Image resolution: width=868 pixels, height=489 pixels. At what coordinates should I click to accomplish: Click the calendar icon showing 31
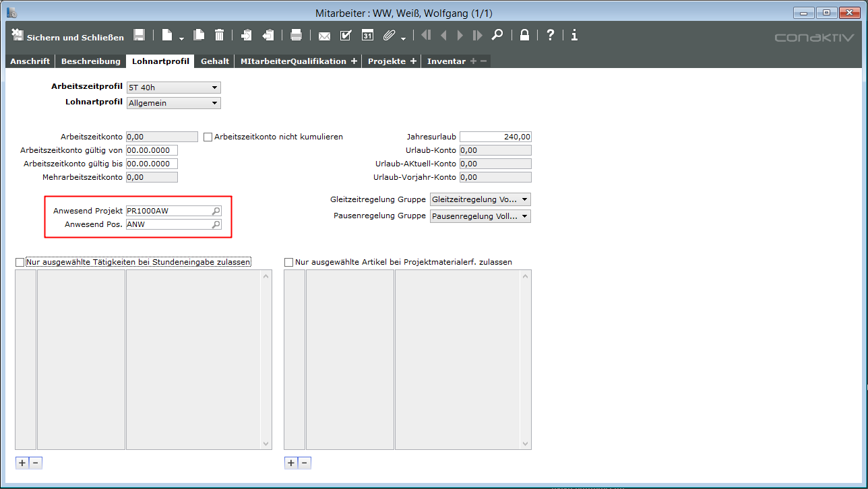pyautogui.click(x=367, y=36)
